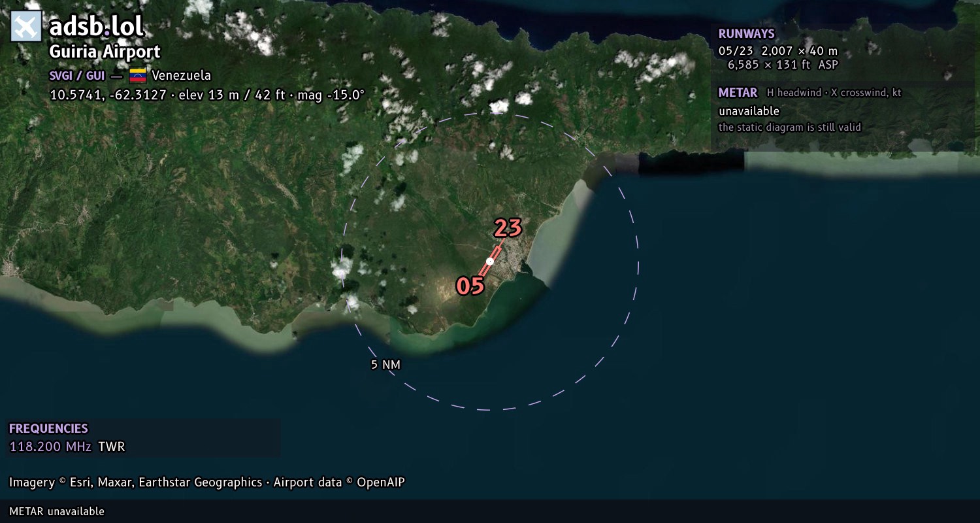Click the red runway strip on the map
This screenshot has width=980, height=523.
point(490,261)
